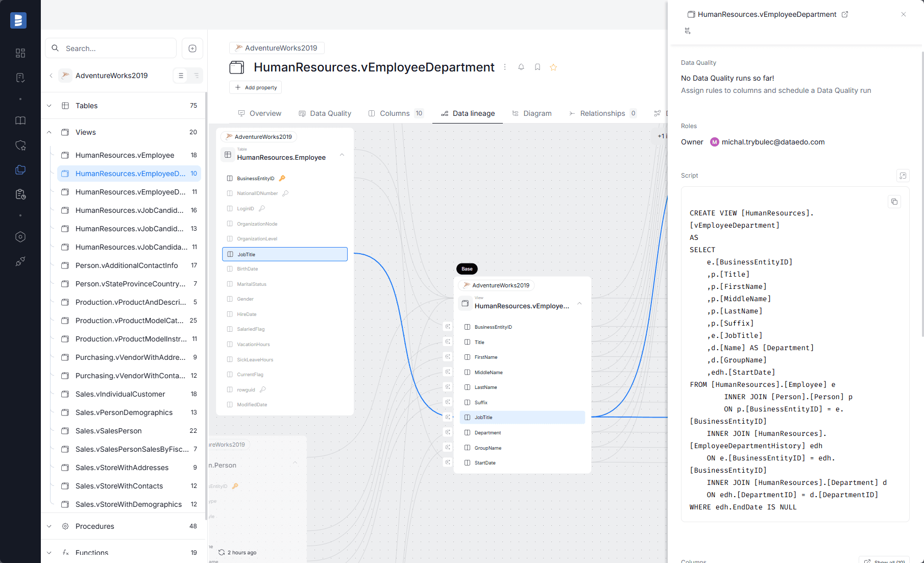
Task: Click lineage icon beside StartDate in view
Action: 448,462
